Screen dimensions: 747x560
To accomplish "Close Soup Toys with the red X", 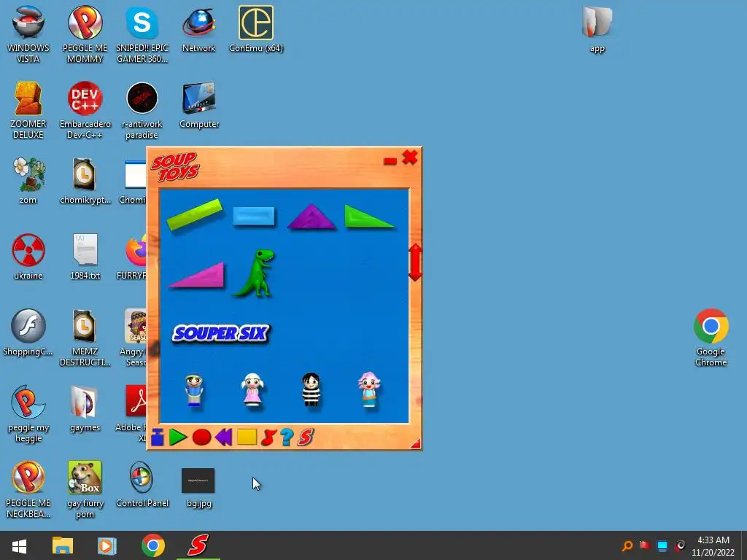I will 410,157.
